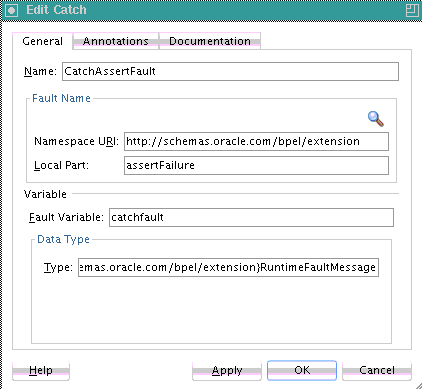Switch to the General tab

[42, 41]
